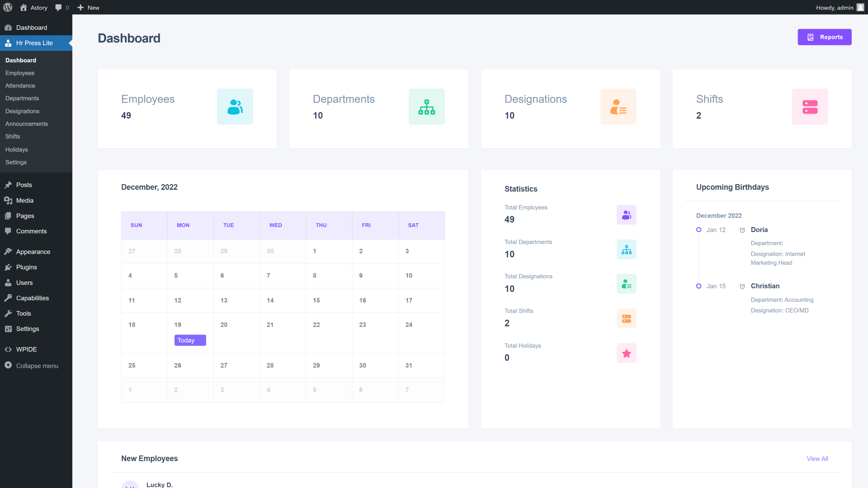Screen dimensions: 868x488
Task: Open the Media menu
Action: 36,200
